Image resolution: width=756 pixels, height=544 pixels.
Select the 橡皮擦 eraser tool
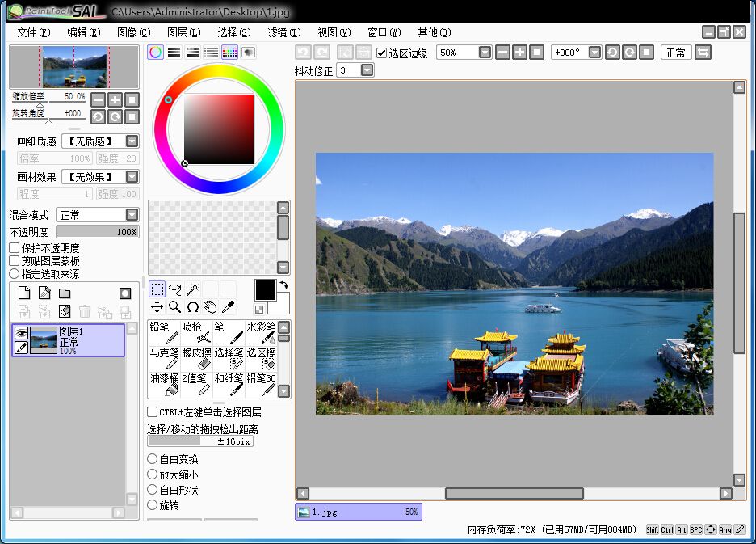point(196,358)
